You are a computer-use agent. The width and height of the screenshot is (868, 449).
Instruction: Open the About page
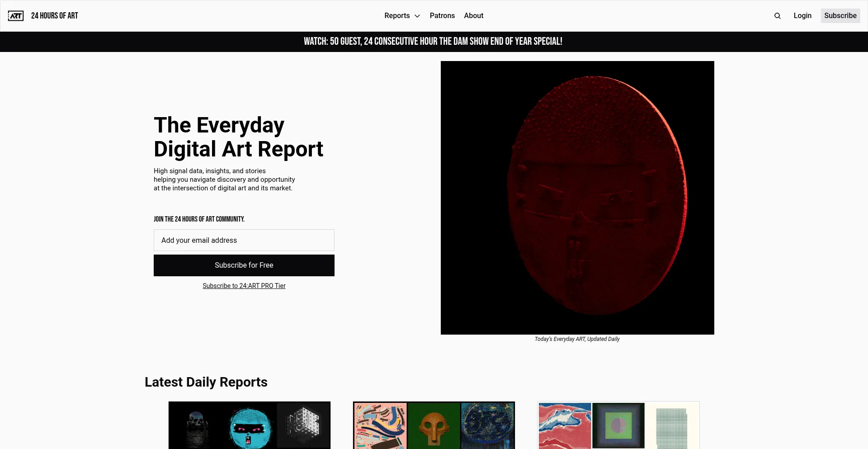click(473, 16)
